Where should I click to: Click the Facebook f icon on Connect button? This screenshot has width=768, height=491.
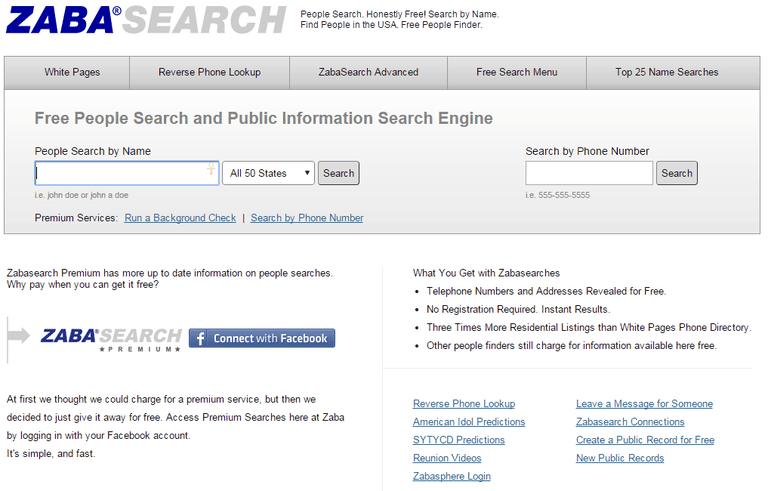click(200, 338)
